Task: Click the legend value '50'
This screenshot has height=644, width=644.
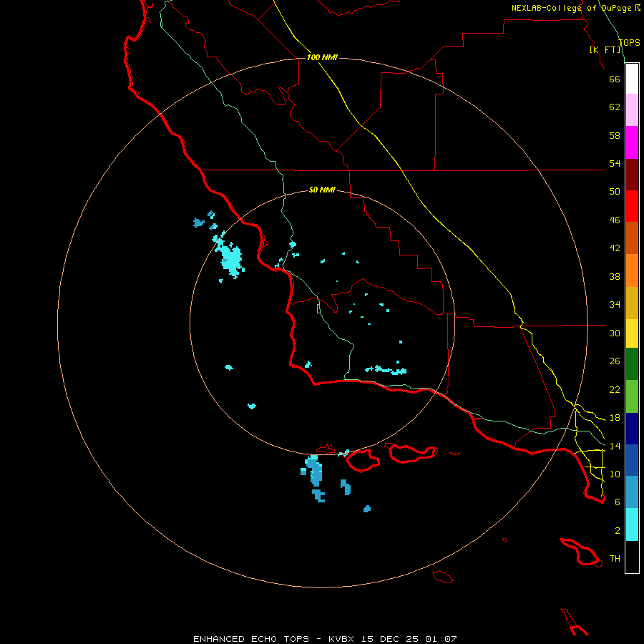Action: pyautogui.click(x=615, y=192)
